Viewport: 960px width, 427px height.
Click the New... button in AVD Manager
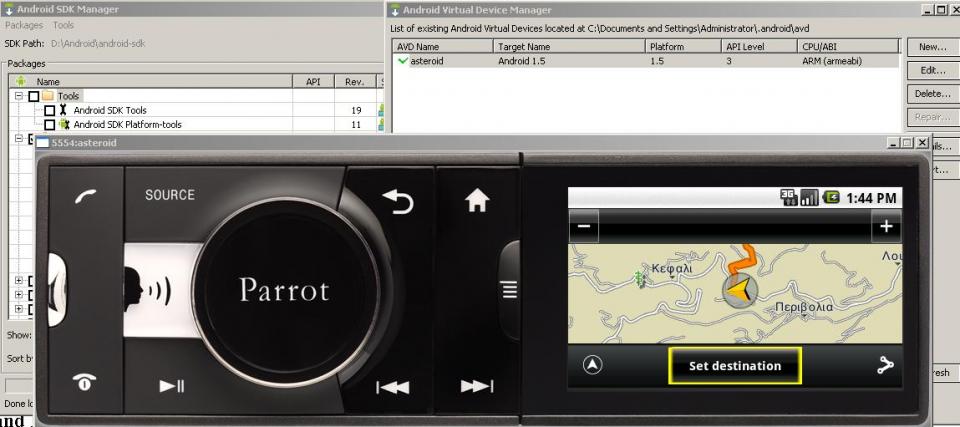932,47
